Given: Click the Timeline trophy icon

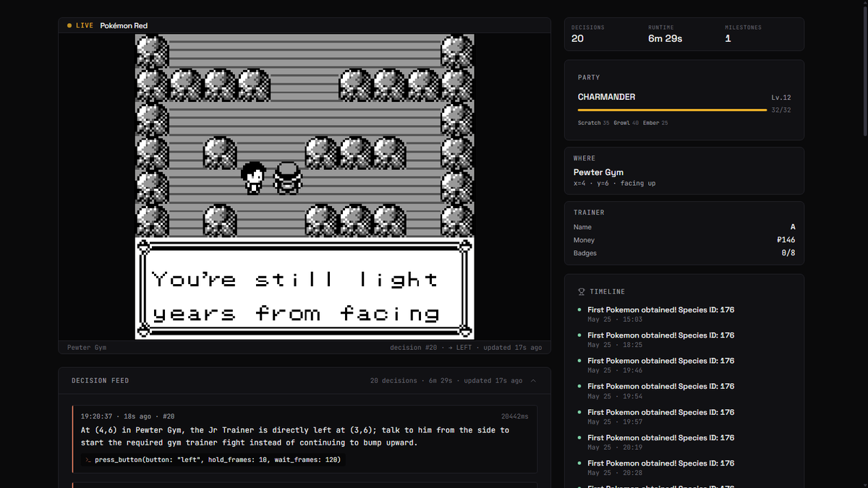Looking at the screenshot, I should click(582, 292).
